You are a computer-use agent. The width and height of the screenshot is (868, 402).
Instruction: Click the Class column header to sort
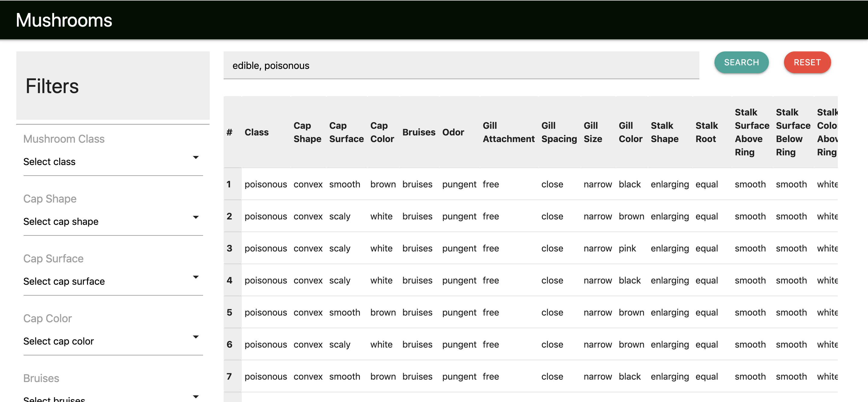pyautogui.click(x=256, y=131)
